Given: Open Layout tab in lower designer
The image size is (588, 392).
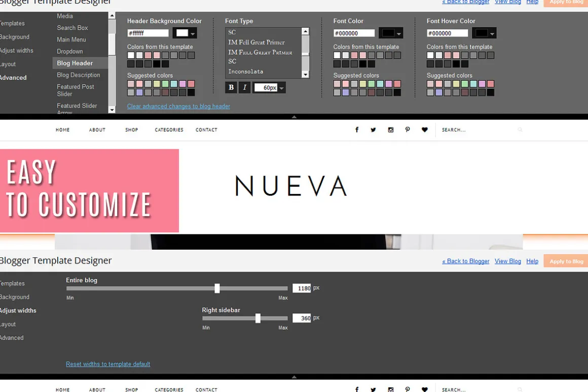Looking at the screenshot, I should pos(8,324).
